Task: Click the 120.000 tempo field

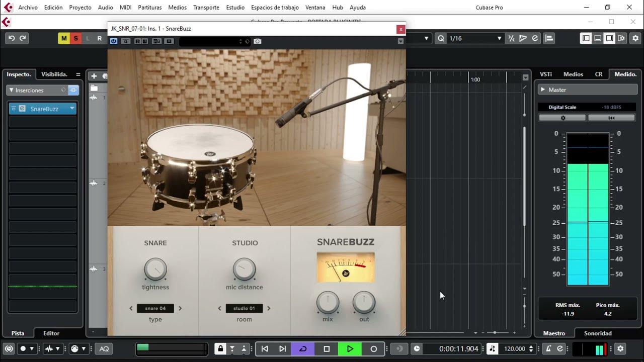Action: 515,348
